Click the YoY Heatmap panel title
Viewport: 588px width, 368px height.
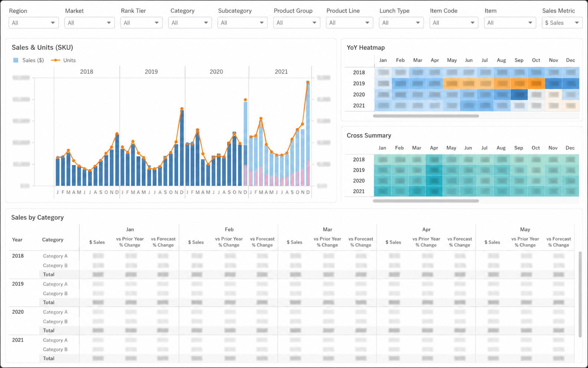(366, 47)
